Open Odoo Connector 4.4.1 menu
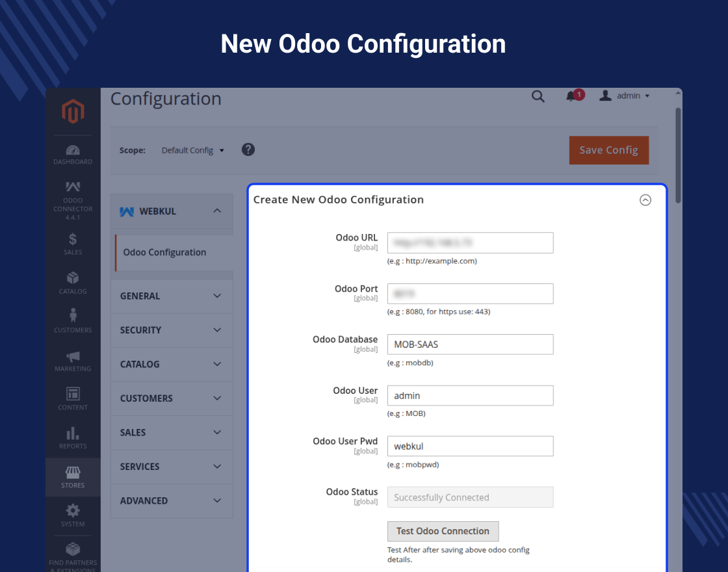This screenshot has width=728, height=572. click(73, 201)
